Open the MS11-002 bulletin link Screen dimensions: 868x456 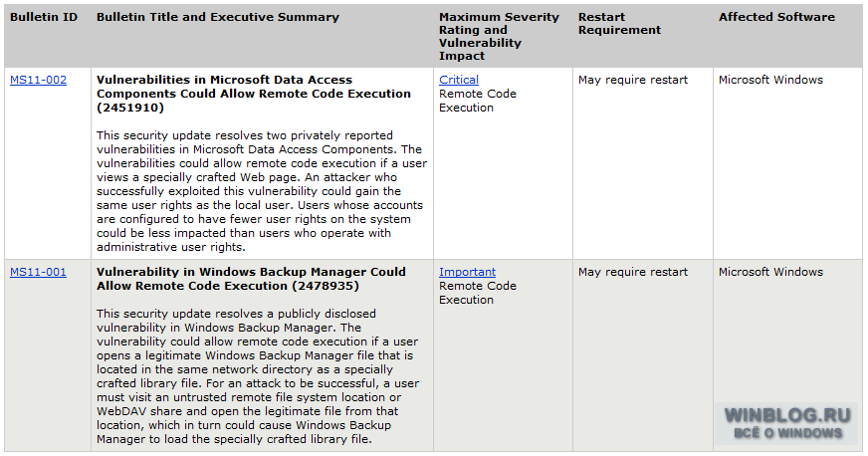coord(38,80)
